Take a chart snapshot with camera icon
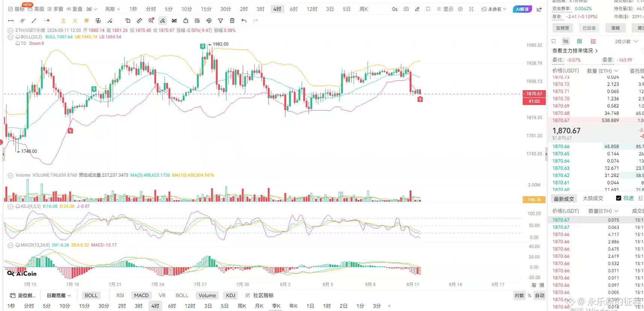 [x=406, y=9]
